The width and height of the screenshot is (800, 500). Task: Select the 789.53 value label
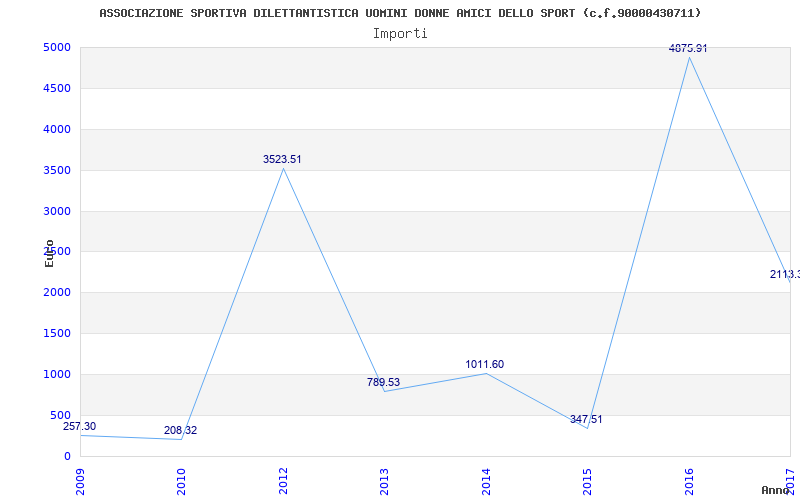[383, 382]
